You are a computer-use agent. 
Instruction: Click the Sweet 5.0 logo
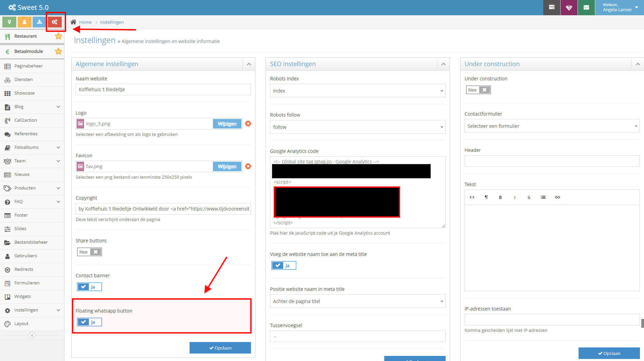click(28, 7)
